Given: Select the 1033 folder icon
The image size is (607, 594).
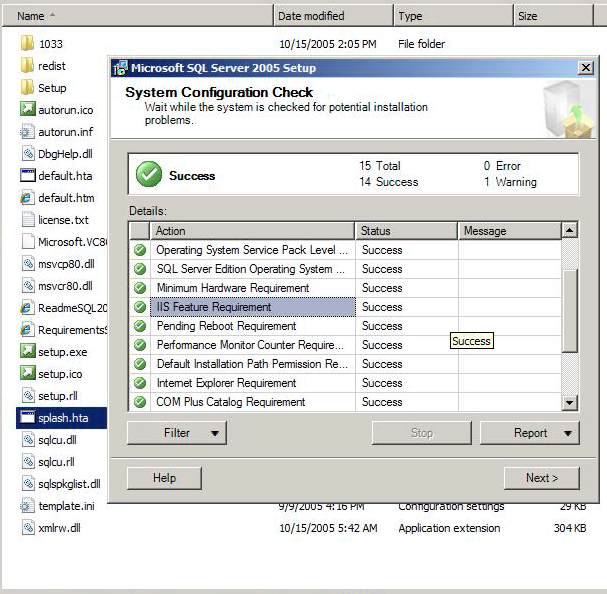Looking at the screenshot, I should (x=28, y=43).
